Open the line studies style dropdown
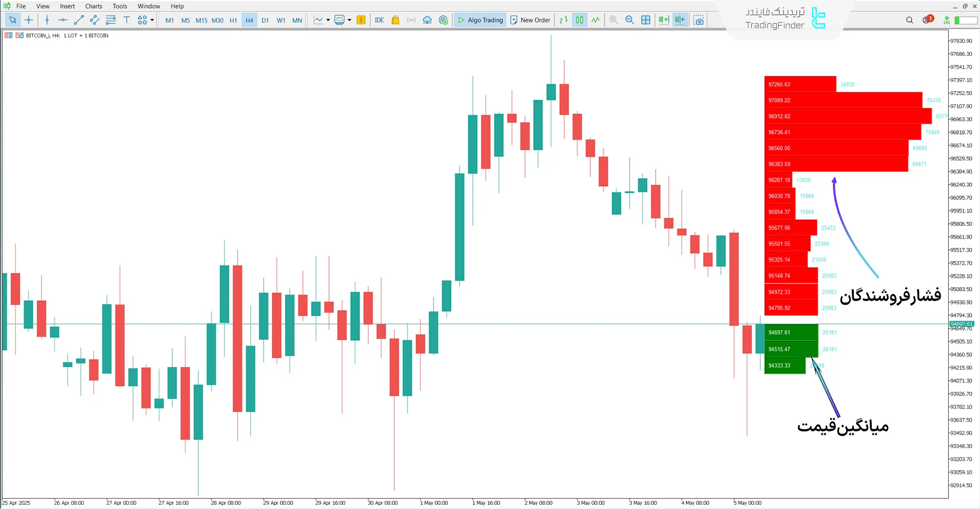 [328, 20]
